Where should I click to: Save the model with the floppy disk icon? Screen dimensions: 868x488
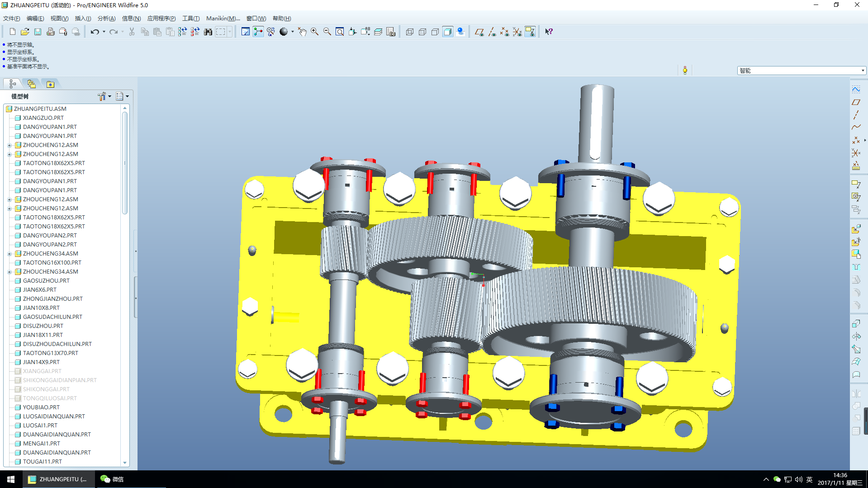click(x=38, y=32)
